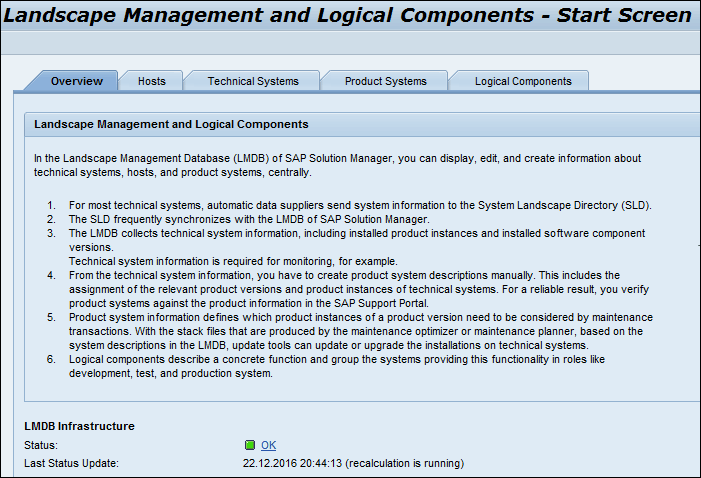Go to the Product Systems tab
Screen dimensions: 701x478
pos(385,81)
